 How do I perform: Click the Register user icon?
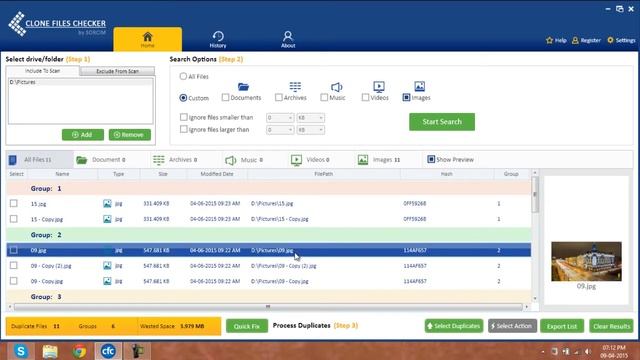click(575, 40)
